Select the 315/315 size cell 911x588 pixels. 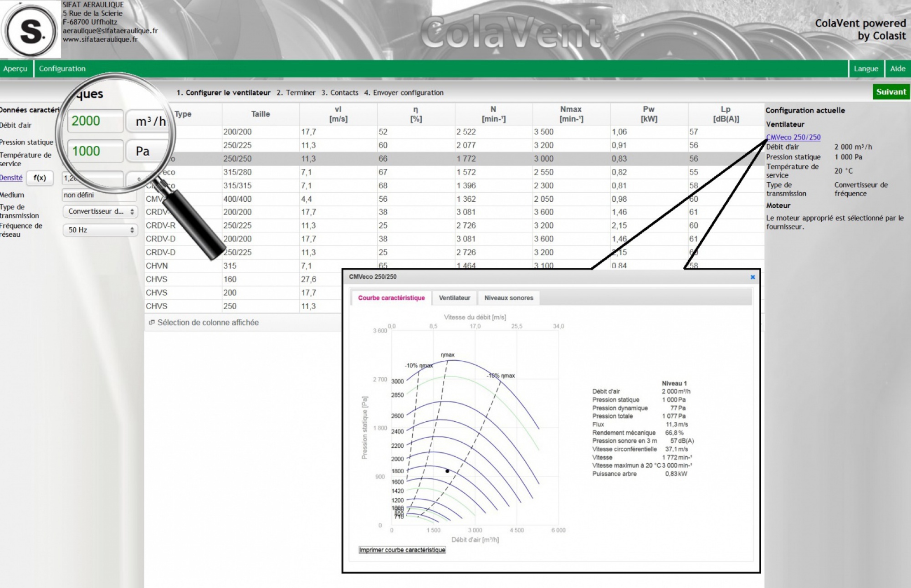tap(261, 185)
